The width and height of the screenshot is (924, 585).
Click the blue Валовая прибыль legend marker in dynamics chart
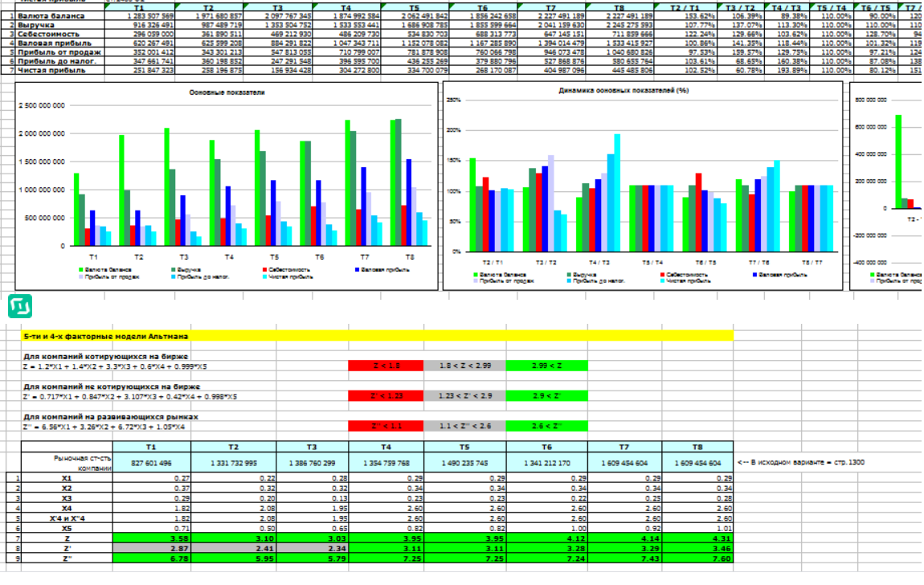[754, 274]
